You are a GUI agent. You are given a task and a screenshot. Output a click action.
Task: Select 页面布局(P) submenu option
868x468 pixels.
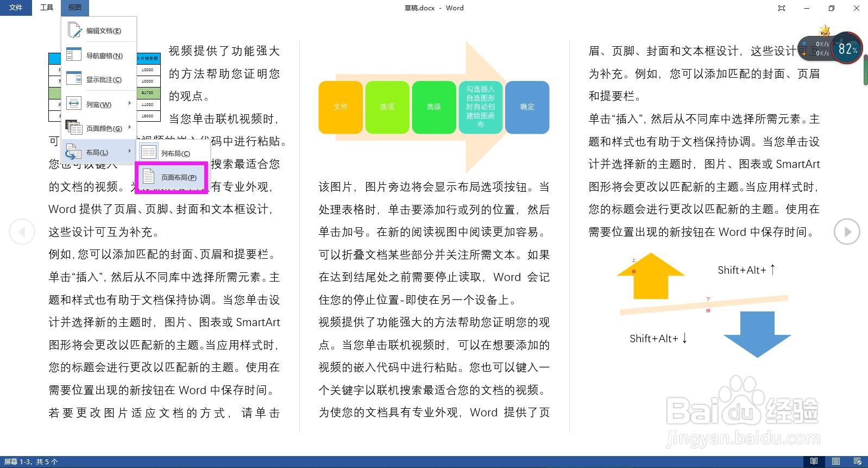(x=173, y=177)
